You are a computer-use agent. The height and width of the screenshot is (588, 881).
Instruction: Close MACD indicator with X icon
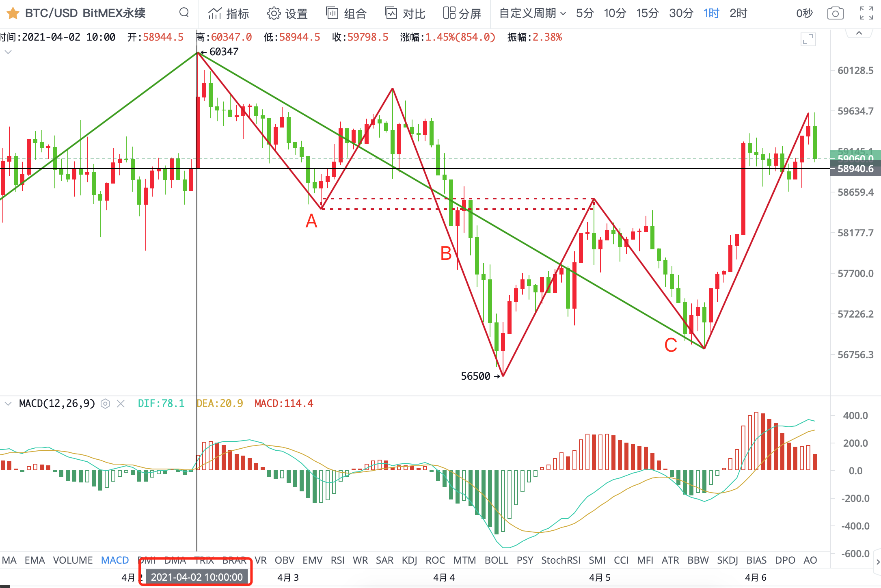tap(121, 404)
